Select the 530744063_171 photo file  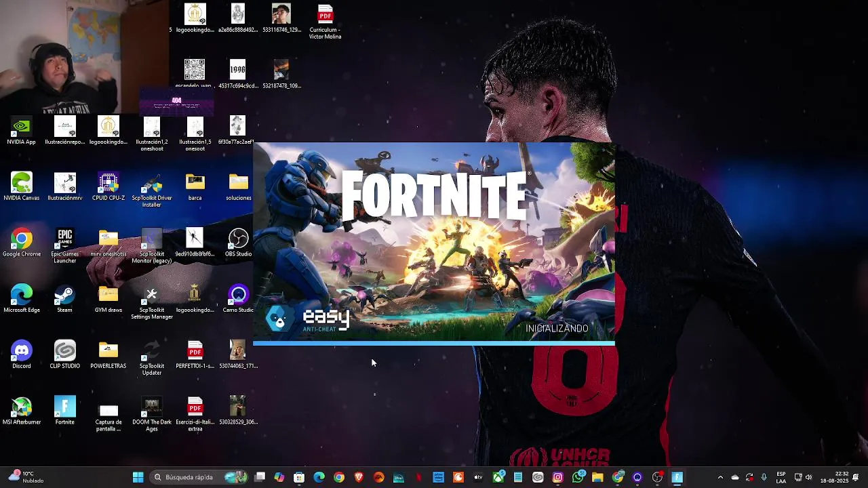coord(238,355)
